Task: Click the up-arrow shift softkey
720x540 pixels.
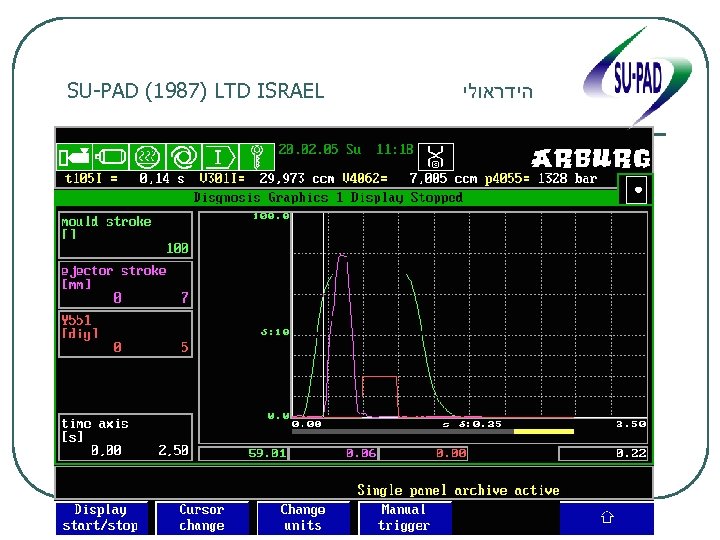Action: coord(607,518)
